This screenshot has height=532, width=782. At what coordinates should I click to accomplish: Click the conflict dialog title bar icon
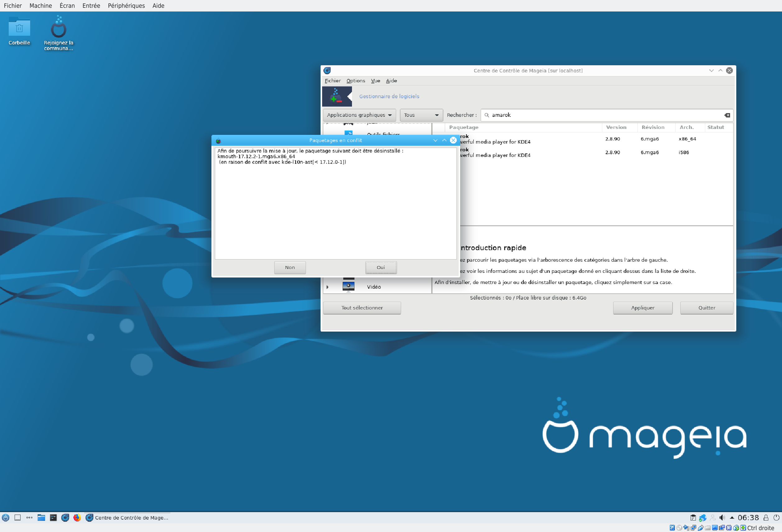pyautogui.click(x=218, y=141)
